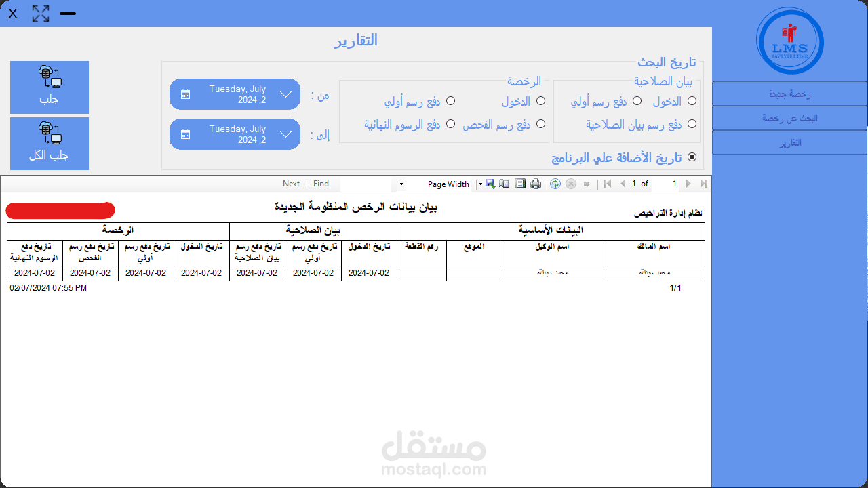This screenshot has height=488, width=868.
Task: Select the الدخول radio under الرخصة
Action: click(x=540, y=100)
